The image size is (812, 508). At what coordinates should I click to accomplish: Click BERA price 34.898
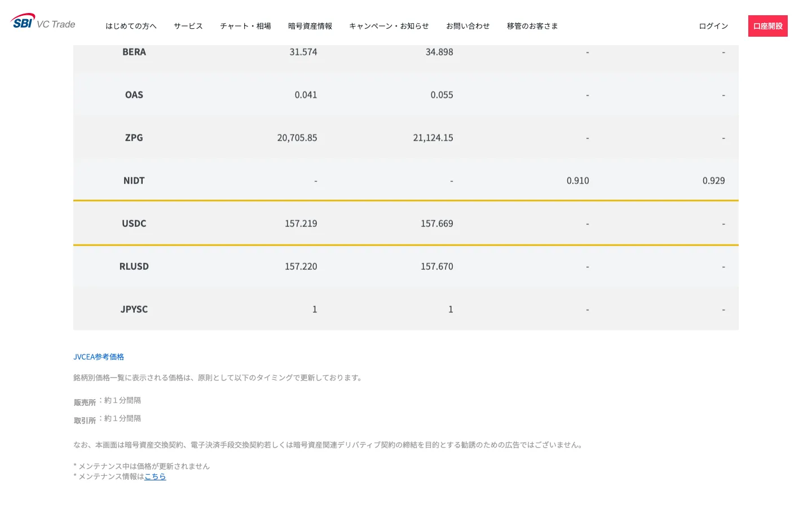coord(439,52)
